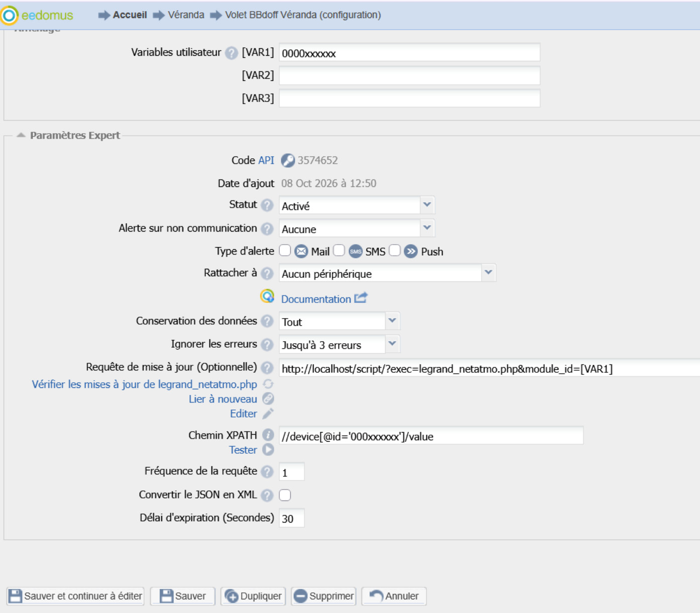Screen dimensions: 700x613
Task: Expand the Rattacher à dropdown
Action: point(488,273)
